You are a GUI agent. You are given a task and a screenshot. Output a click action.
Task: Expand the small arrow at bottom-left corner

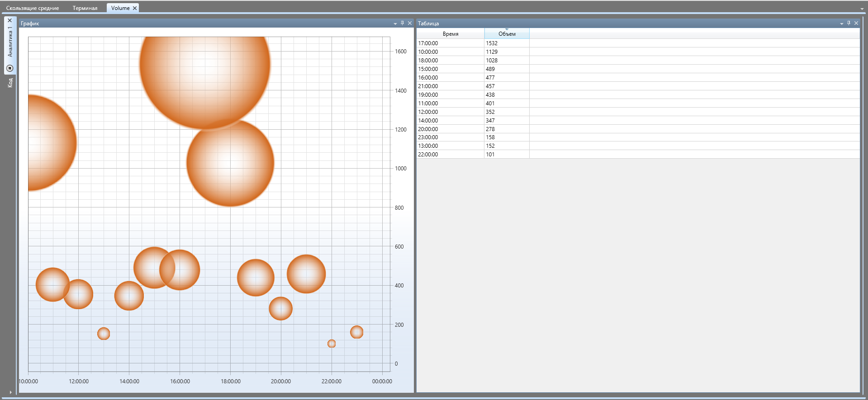tap(10, 392)
